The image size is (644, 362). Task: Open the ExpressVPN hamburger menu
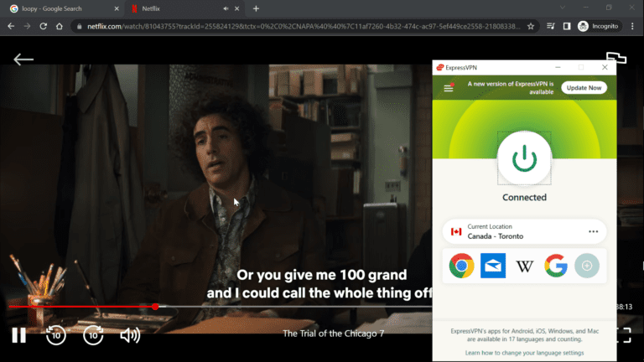[x=448, y=88]
